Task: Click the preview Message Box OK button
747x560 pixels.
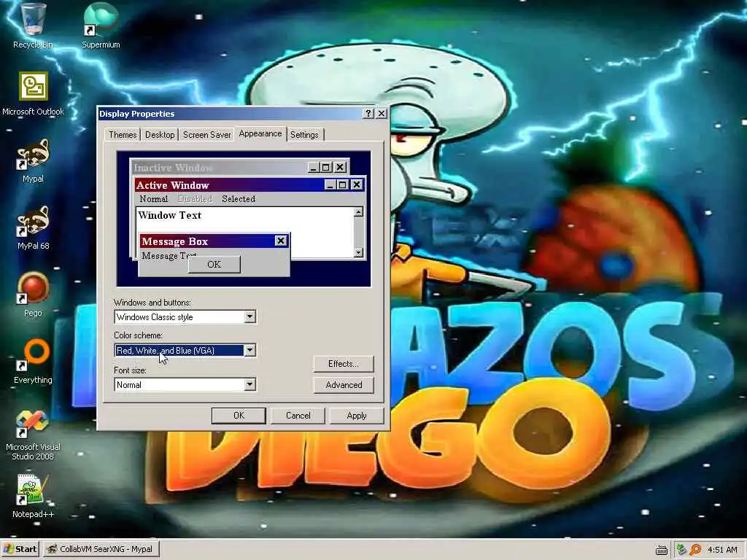Action: click(214, 264)
